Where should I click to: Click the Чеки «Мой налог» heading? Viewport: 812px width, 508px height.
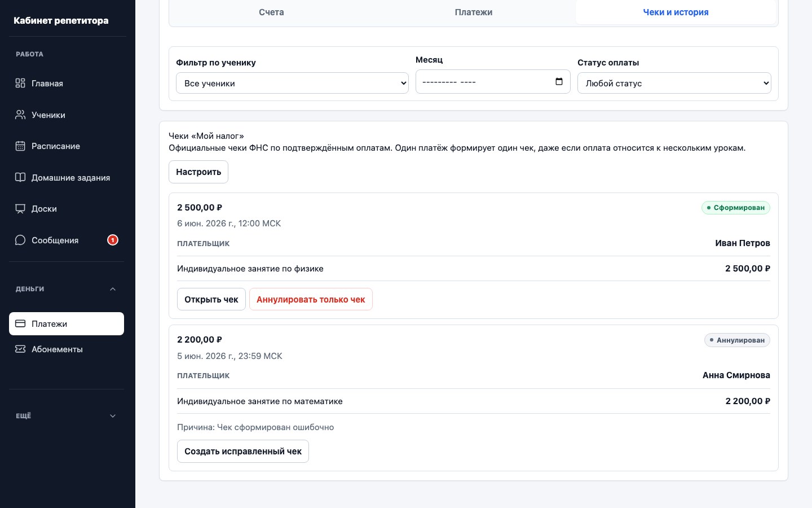(x=206, y=135)
